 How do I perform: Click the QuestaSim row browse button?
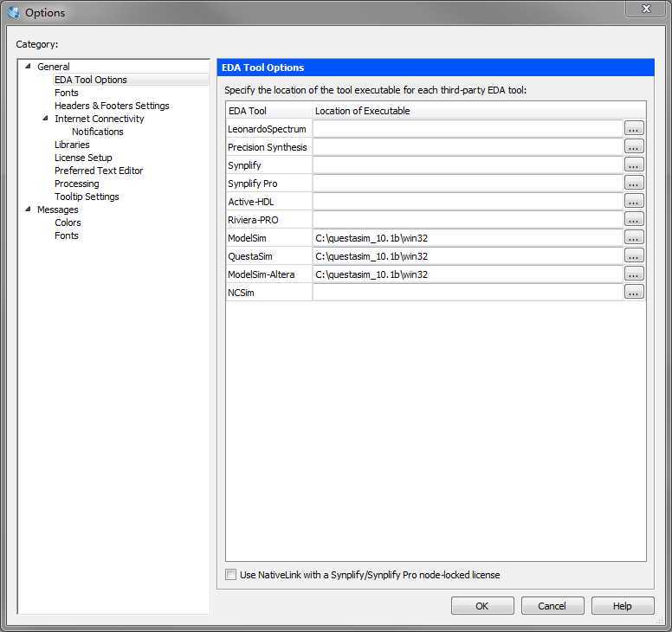[x=634, y=255]
